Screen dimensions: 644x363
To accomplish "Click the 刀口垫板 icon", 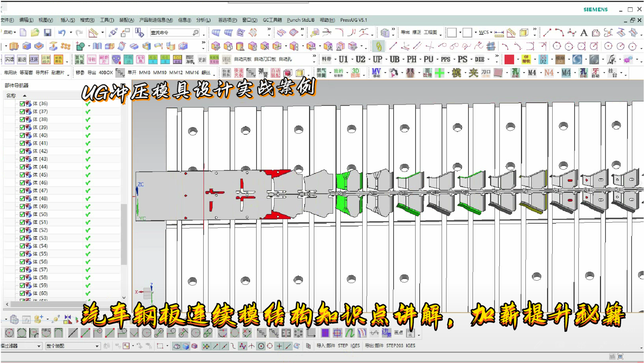I will [178, 59].
